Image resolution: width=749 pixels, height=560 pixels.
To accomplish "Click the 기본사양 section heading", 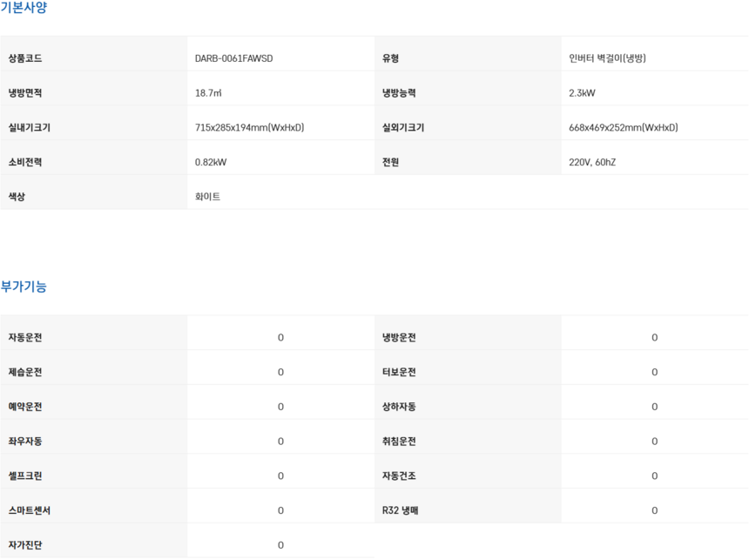I will (x=24, y=8).
